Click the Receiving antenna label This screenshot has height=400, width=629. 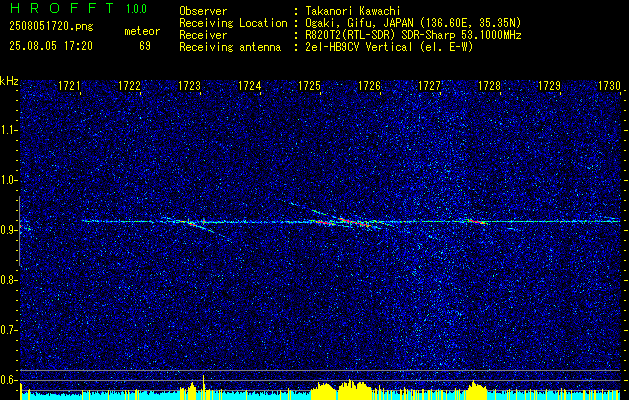click(230, 47)
